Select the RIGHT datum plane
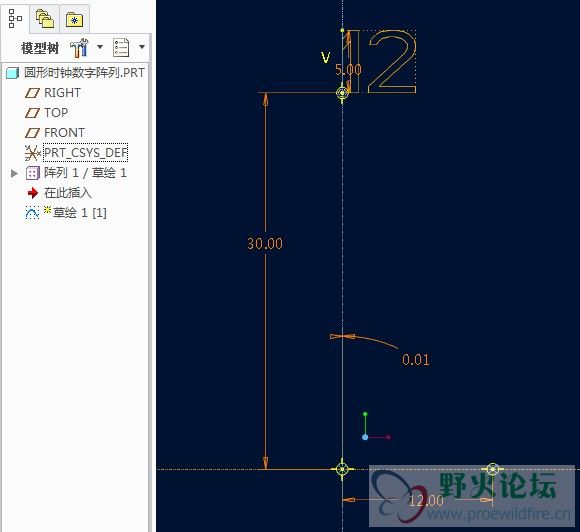The image size is (580, 532). tap(62, 92)
